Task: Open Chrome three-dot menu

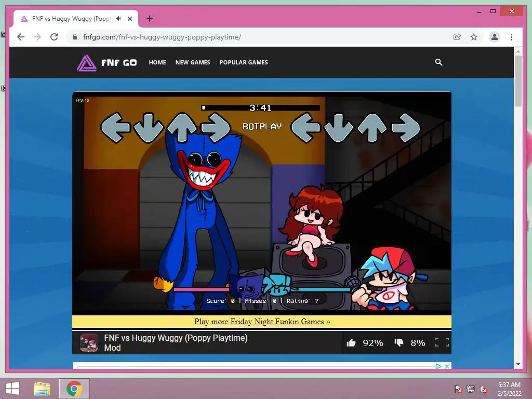Action: (511, 37)
